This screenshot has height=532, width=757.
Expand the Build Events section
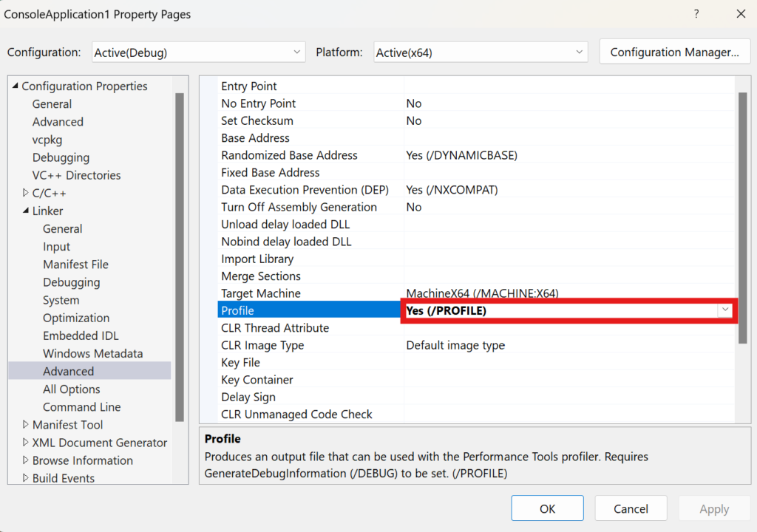[24, 478]
